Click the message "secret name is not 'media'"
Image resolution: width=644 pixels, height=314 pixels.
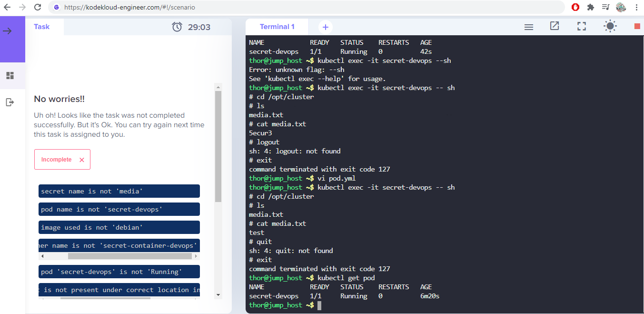point(119,191)
